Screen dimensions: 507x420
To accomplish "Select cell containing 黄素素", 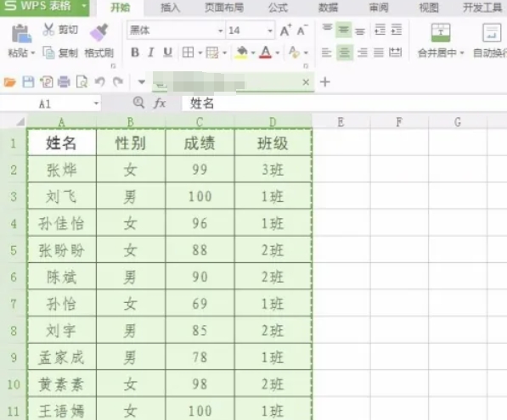I will (x=61, y=384).
